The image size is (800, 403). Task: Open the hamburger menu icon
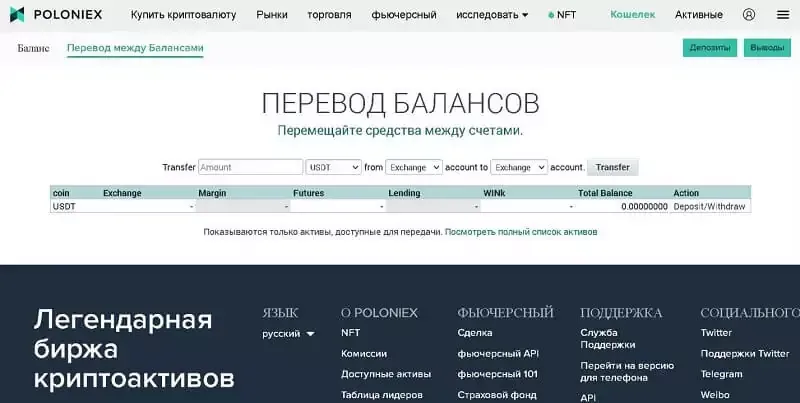pyautogui.click(x=783, y=15)
